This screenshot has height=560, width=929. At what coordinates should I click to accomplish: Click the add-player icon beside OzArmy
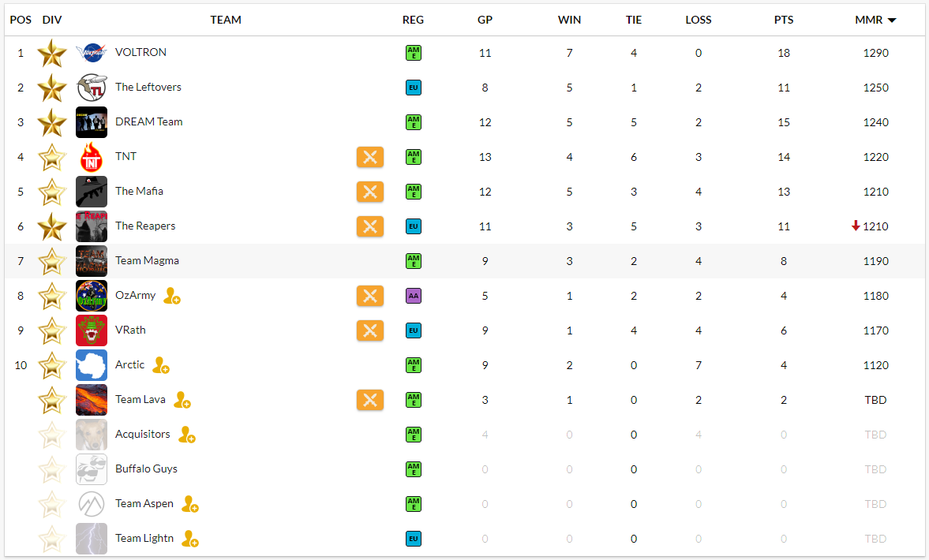click(172, 296)
